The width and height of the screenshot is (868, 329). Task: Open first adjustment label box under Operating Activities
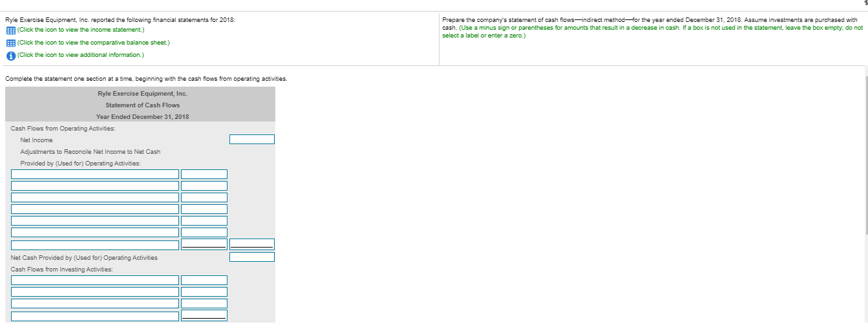95,175
